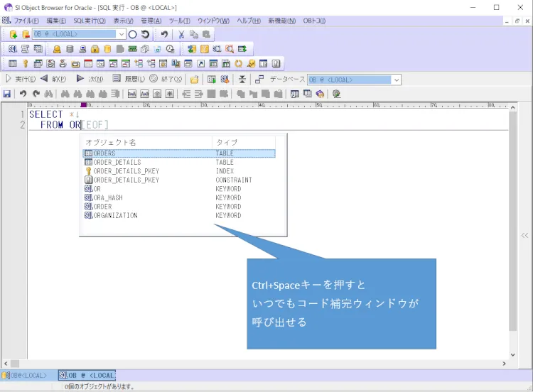Click the green memory chip icon
Screen dimensions: 533x392
[133, 49]
